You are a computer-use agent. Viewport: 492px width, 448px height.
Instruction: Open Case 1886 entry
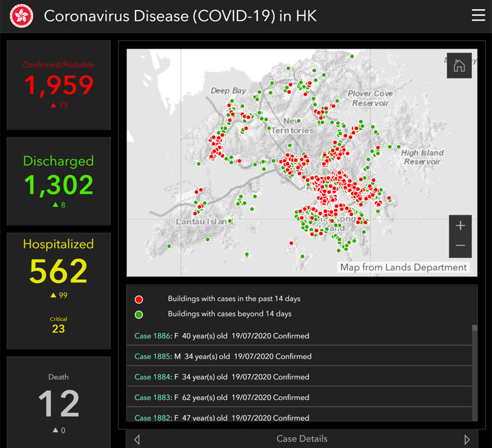[x=299, y=336]
